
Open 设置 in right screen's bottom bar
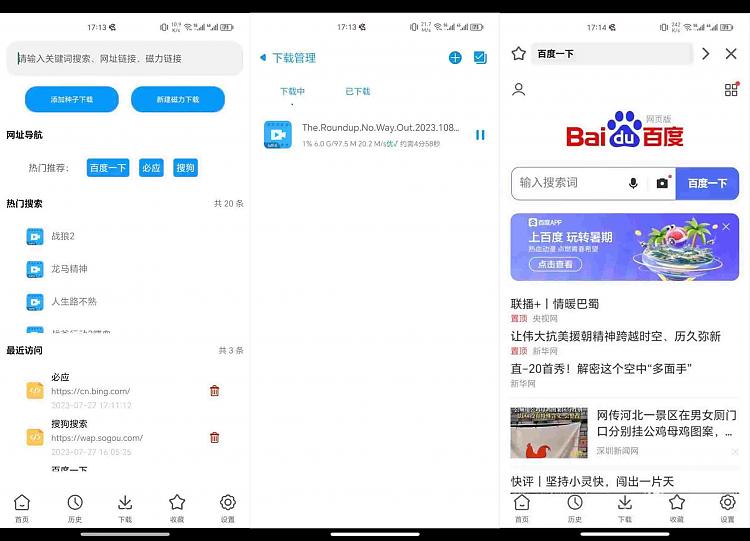(x=728, y=508)
